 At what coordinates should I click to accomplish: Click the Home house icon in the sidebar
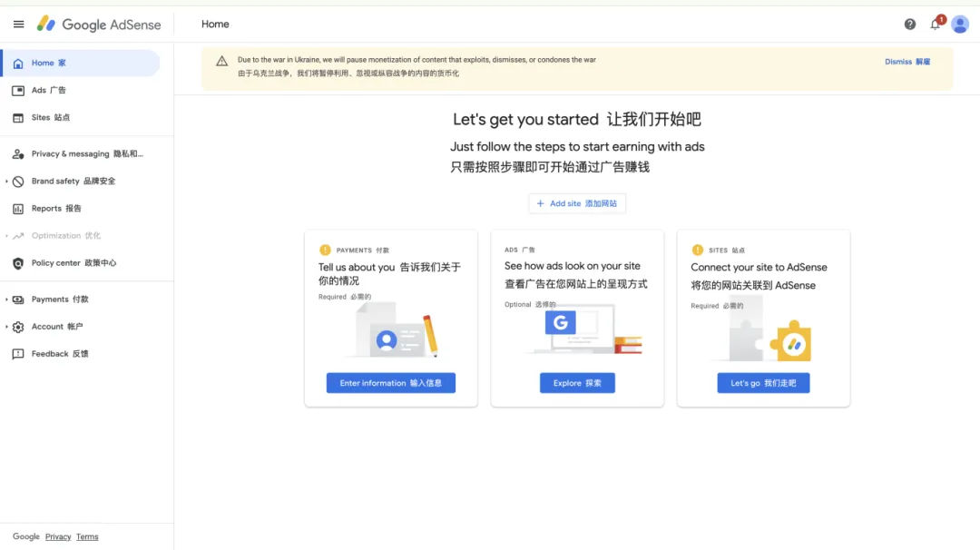[20, 63]
